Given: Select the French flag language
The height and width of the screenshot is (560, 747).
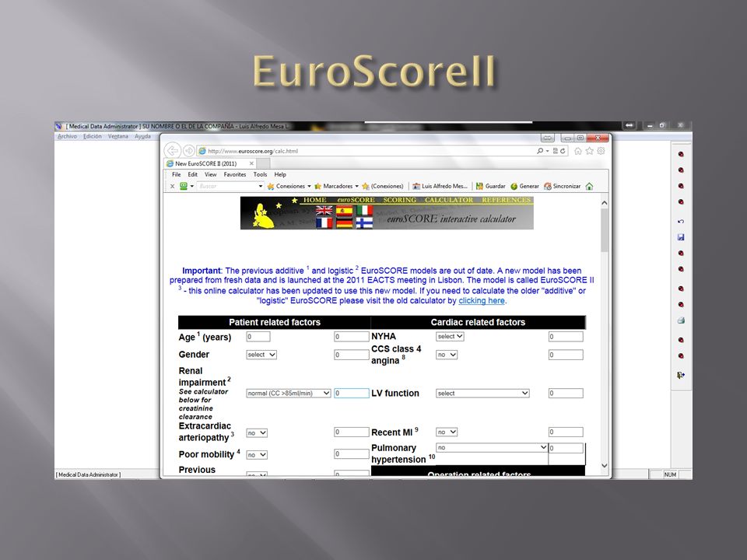Looking at the screenshot, I should point(324,223).
